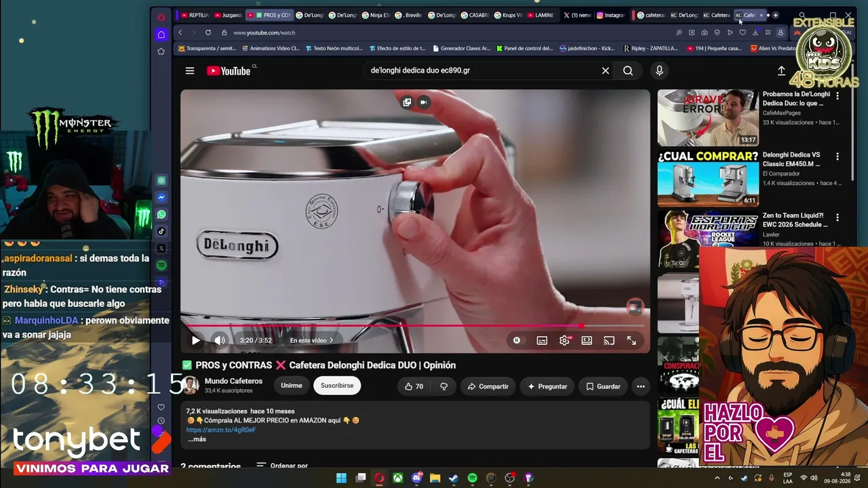Open the 'Zen to Team Liquid?!' video title
Viewport: 868px width, 488px height.
coord(795,220)
